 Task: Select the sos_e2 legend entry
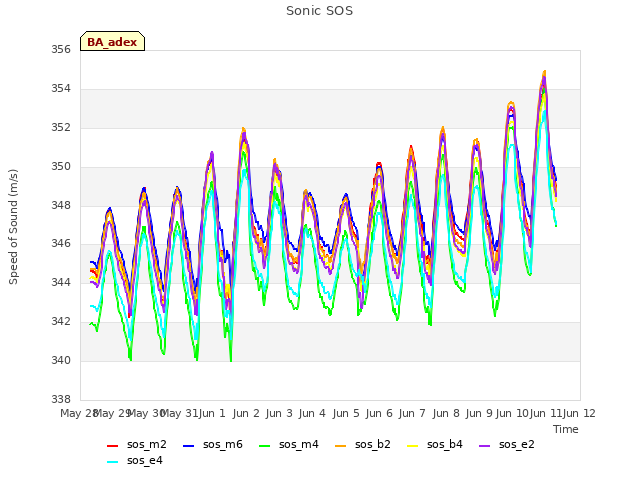507,444
